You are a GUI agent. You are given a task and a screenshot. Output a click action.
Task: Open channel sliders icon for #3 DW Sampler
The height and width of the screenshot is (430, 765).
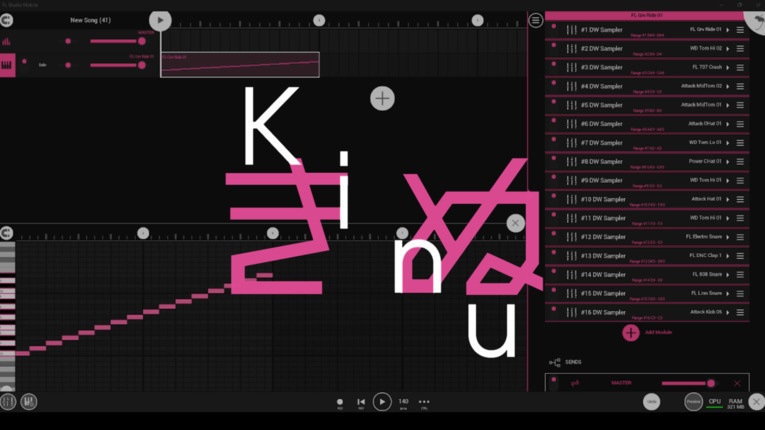[571, 67]
